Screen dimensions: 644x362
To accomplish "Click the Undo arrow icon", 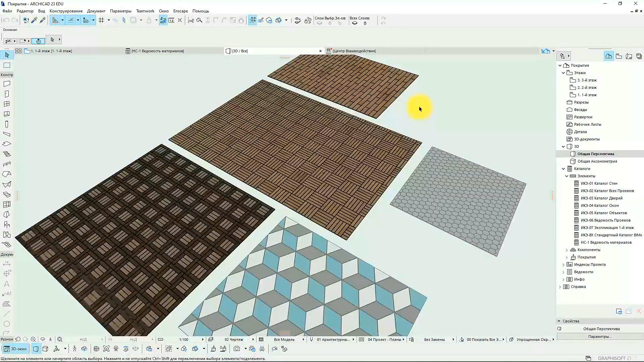I will [x=6, y=20].
